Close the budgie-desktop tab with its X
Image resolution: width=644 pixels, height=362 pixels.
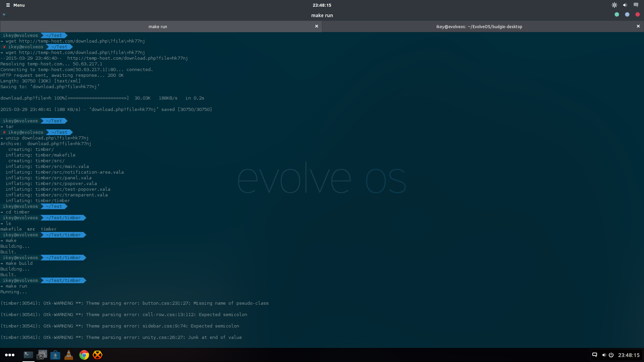click(638, 26)
